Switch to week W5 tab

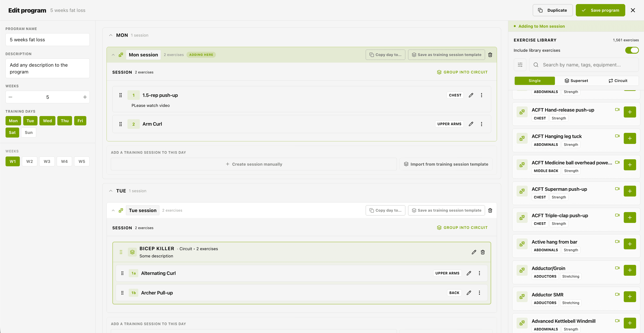[82, 161]
